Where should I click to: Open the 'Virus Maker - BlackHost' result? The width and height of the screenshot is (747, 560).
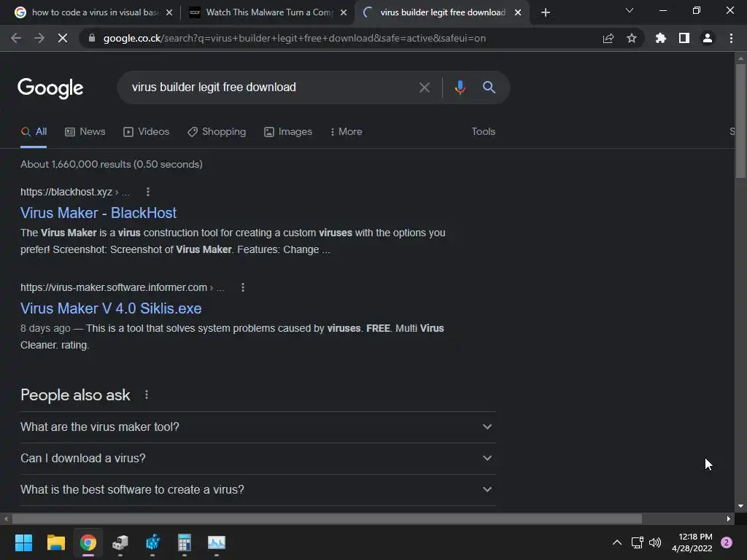(98, 213)
